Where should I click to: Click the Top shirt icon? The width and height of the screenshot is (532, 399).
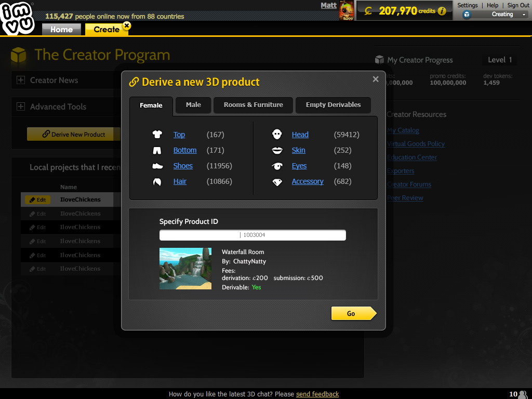pos(157,135)
